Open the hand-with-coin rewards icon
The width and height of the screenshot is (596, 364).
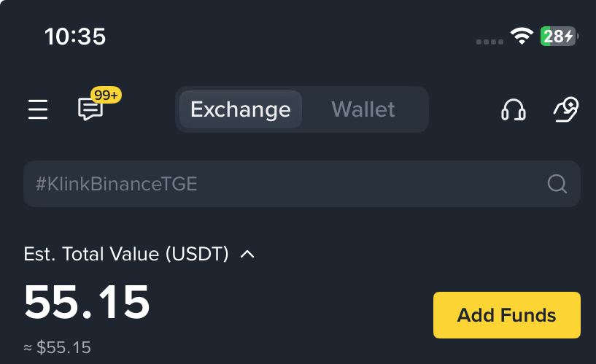566,110
